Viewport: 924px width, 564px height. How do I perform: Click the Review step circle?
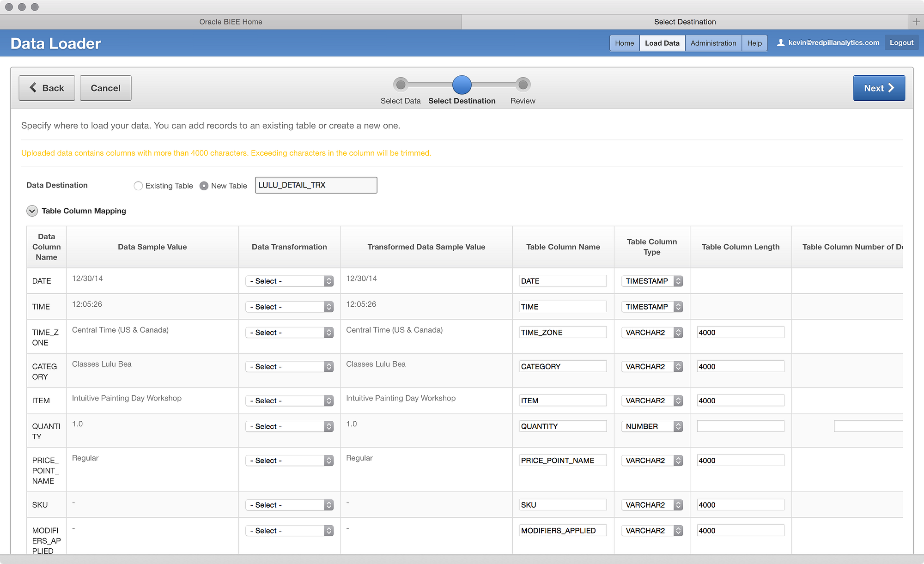523,85
